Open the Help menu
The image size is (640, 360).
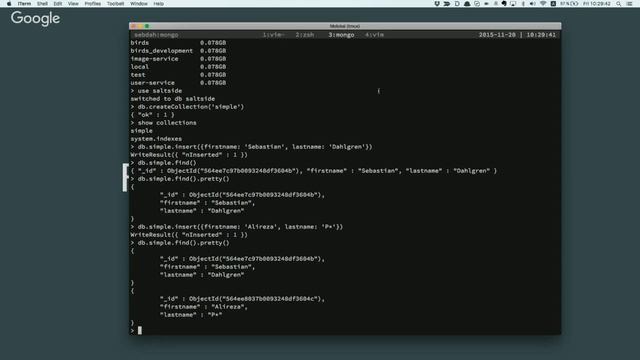point(159,4)
